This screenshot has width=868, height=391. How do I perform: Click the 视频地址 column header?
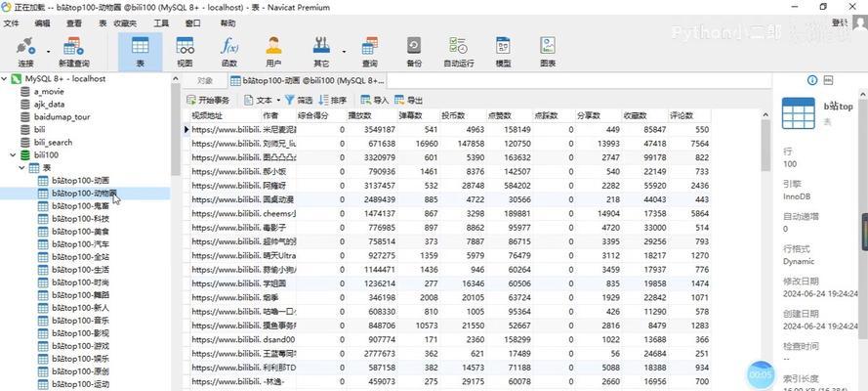pyautogui.click(x=226, y=115)
